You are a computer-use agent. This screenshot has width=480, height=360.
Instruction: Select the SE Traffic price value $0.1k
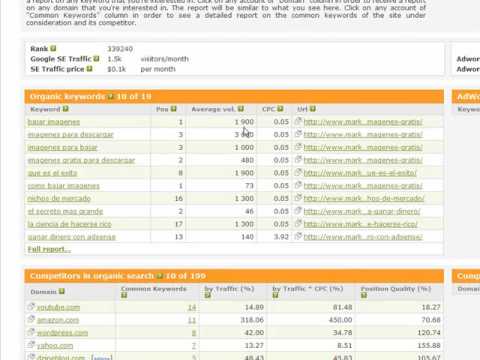click(x=116, y=69)
